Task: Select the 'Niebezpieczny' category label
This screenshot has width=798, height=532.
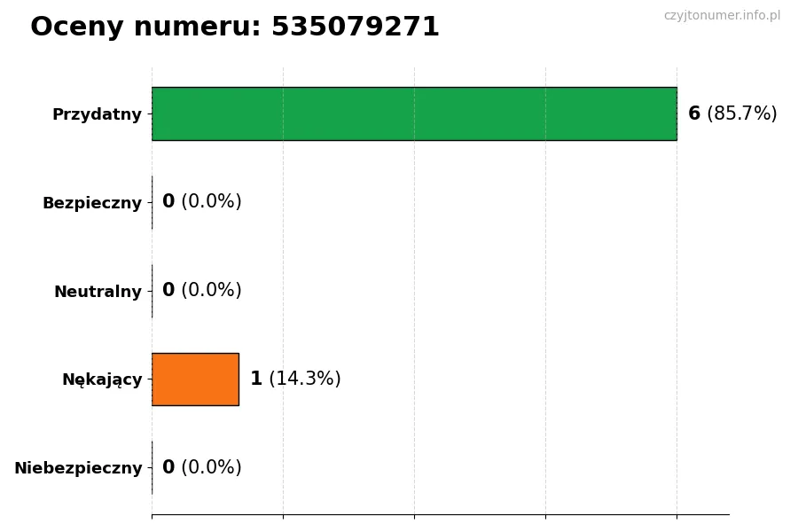Action: pos(78,468)
